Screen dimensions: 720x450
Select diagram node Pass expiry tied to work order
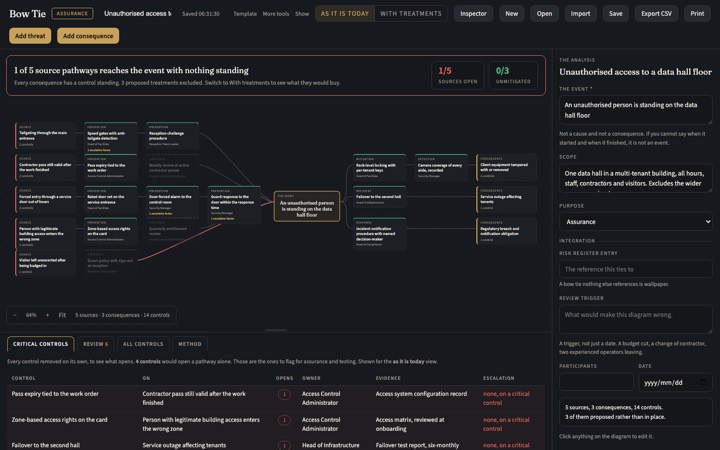pyautogui.click(x=111, y=168)
